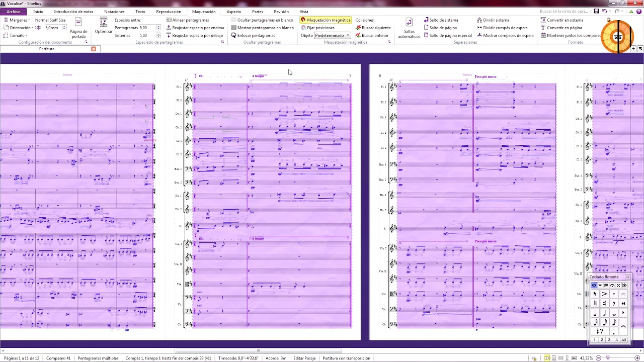
Task: Switch keypad to voice 2
Action: [x=602, y=340]
